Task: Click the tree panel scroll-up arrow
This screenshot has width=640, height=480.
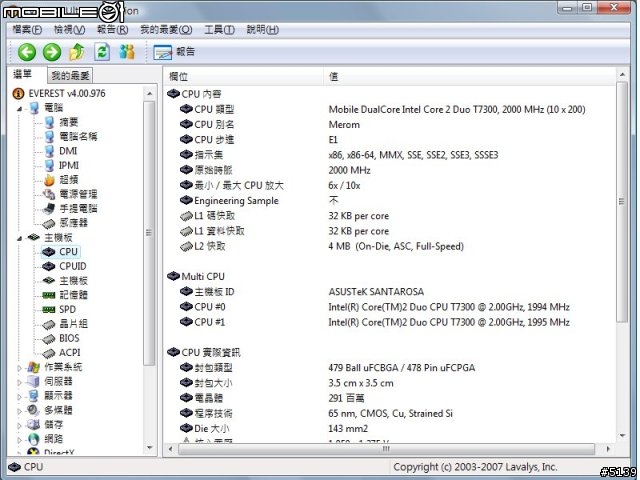Action: 149,93
